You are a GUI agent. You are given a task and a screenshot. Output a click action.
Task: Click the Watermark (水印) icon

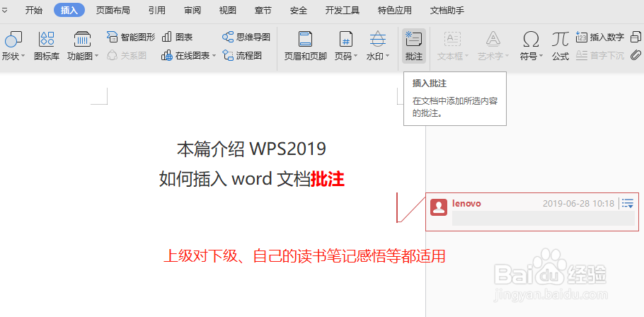click(x=378, y=40)
